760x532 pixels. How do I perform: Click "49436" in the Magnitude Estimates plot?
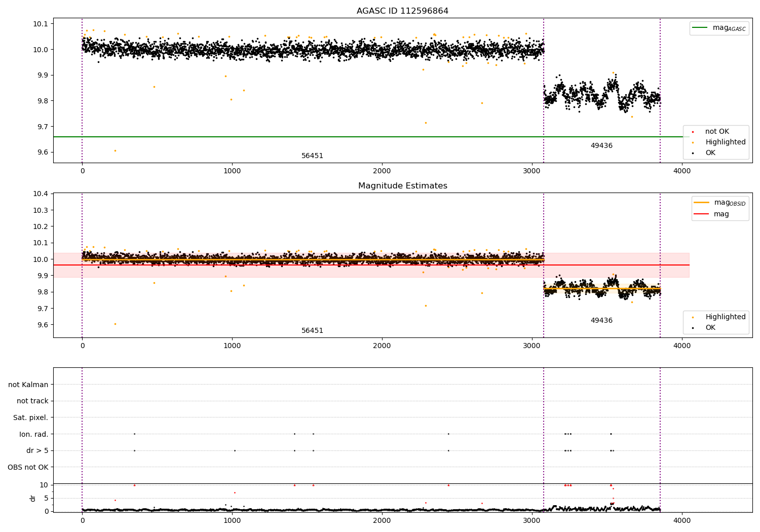click(601, 321)
